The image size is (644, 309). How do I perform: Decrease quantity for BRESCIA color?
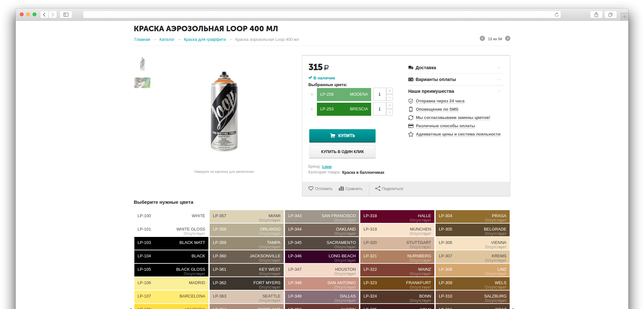[x=390, y=112]
